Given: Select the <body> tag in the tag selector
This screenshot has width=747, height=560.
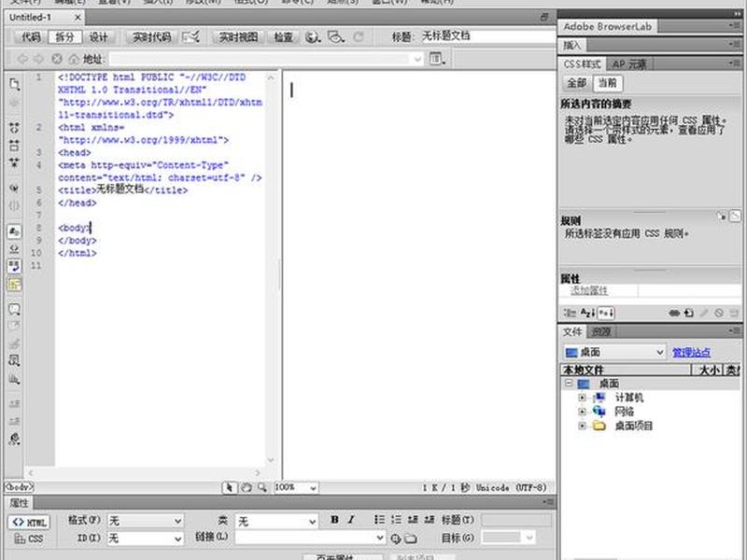Looking at the screenshot, I should coord(19,486).
